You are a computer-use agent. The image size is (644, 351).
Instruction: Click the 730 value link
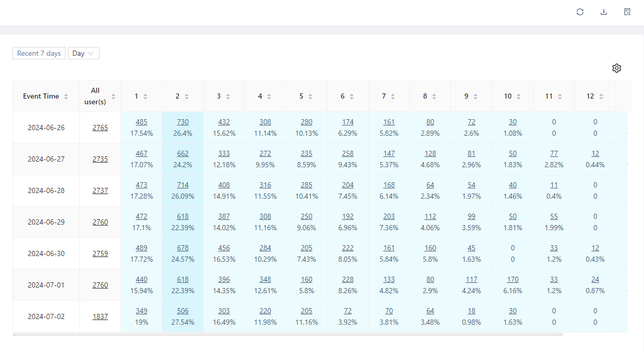coord(183,122)
